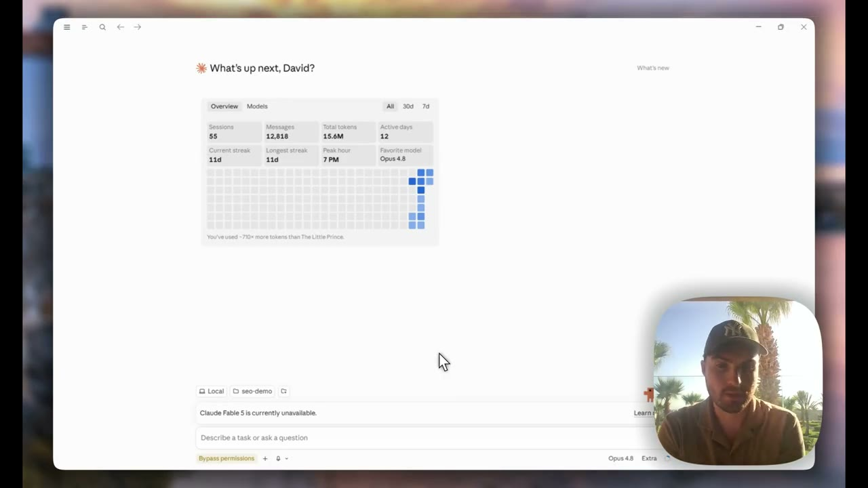Click the Favorite model card
Screen dimensions: 868x488
[x=406, y=155]
